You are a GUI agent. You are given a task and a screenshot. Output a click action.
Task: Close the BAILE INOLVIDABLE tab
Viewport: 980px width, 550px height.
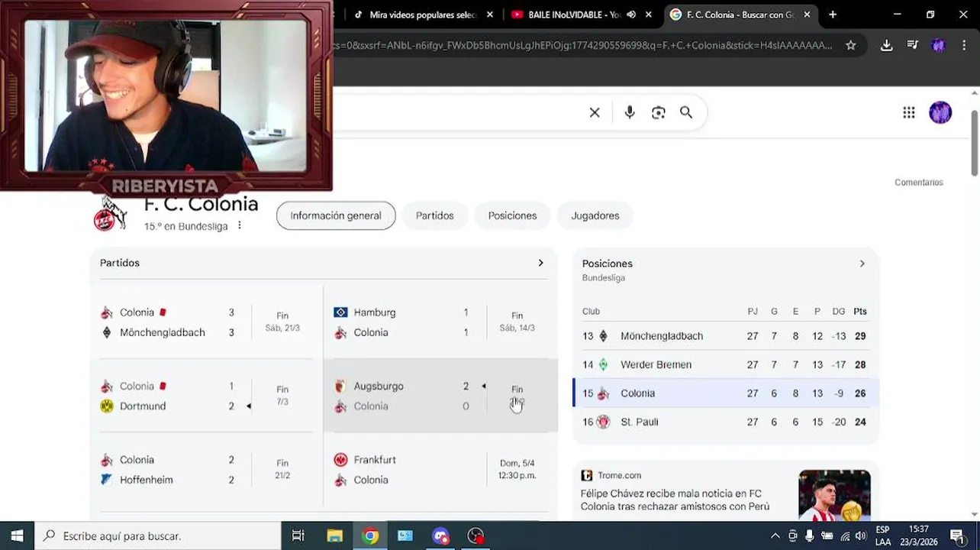[649, 15]
